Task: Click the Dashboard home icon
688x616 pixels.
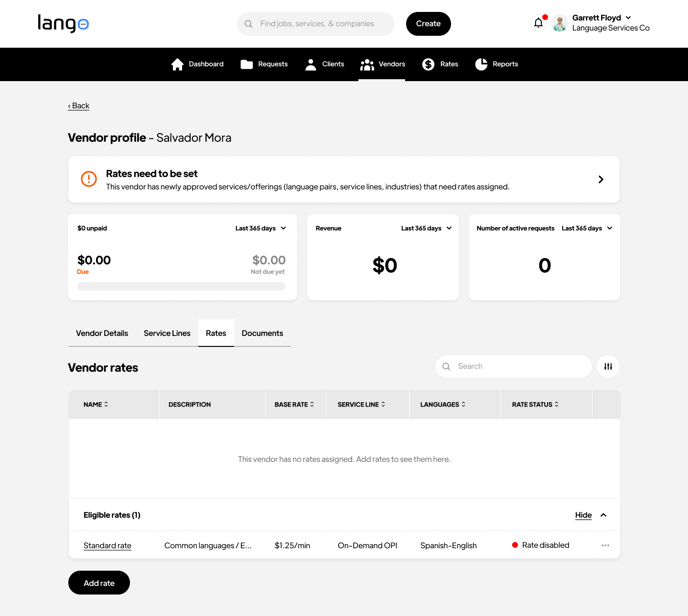Action: point(178,64)
